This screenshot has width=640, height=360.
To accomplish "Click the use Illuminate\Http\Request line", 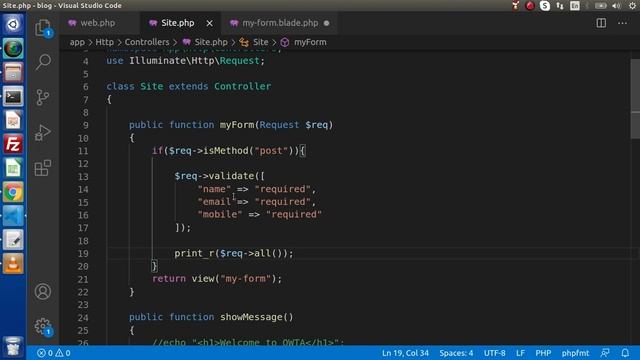I will point(185,61).
